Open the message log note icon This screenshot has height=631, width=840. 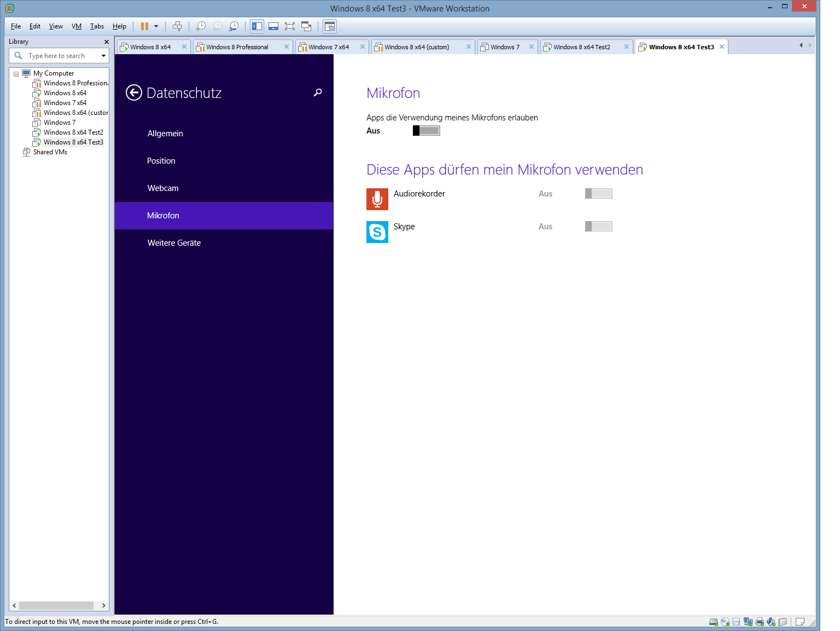(x=800, y=622)
